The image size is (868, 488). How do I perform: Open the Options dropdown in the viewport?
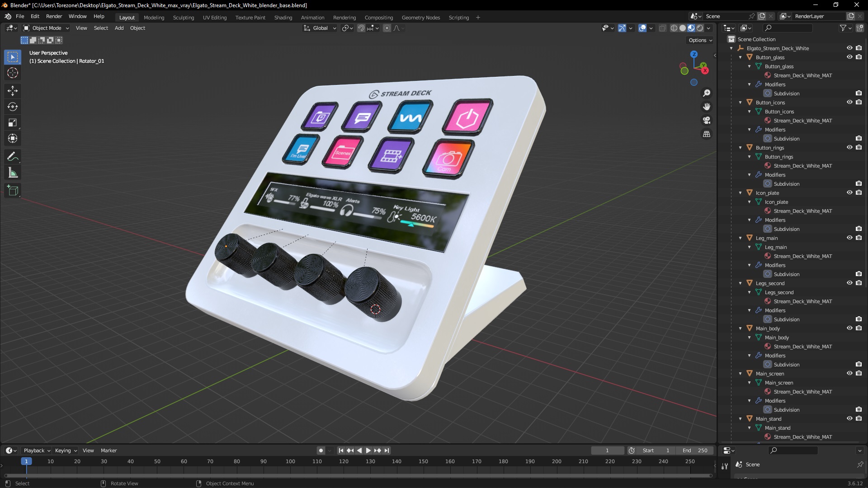click(700, 40)
